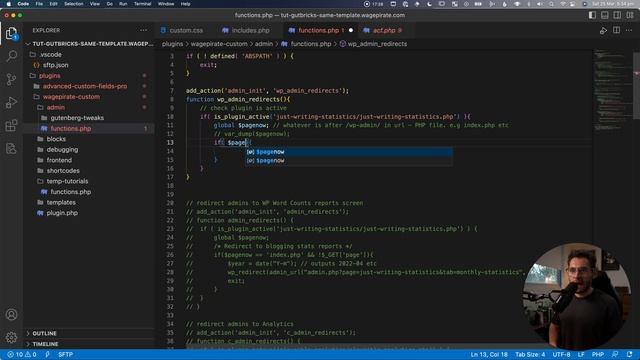
Task: Click the run file icon in editor toolbar
Action: (603, 31)
